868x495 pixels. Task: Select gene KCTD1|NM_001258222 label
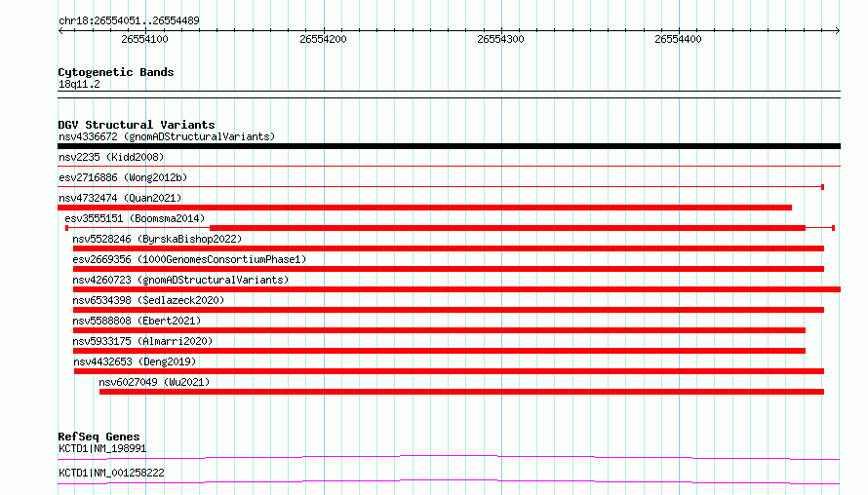[x=111, y=473]
